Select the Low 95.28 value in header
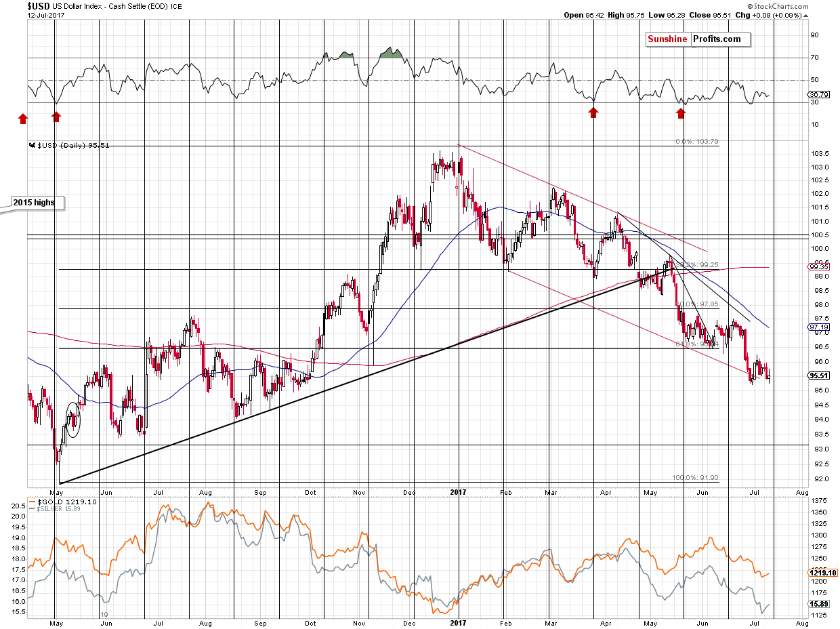 (666, 15)
